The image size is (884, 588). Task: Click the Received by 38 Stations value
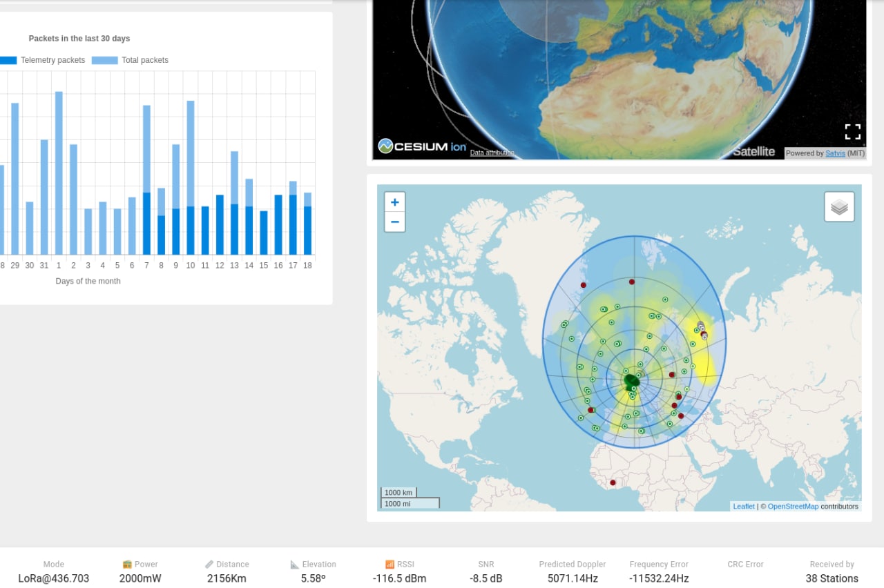832,578
